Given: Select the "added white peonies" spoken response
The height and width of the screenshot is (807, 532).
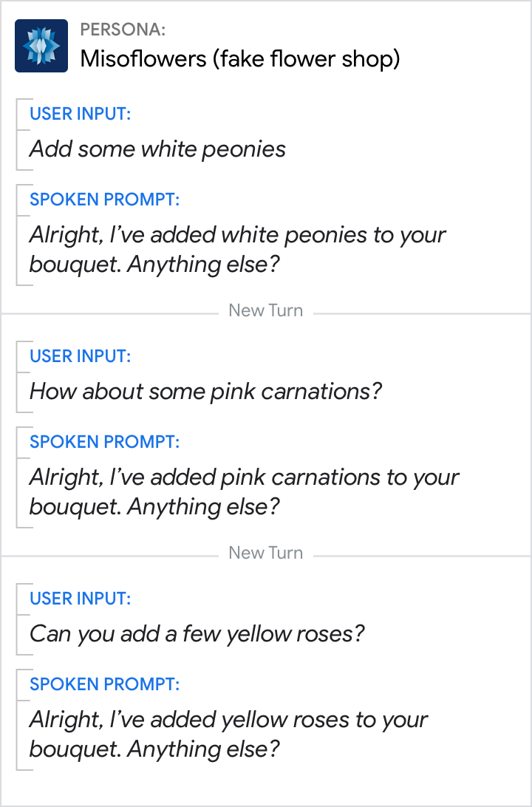Looking at the screenshot, I should pos(237,250).
